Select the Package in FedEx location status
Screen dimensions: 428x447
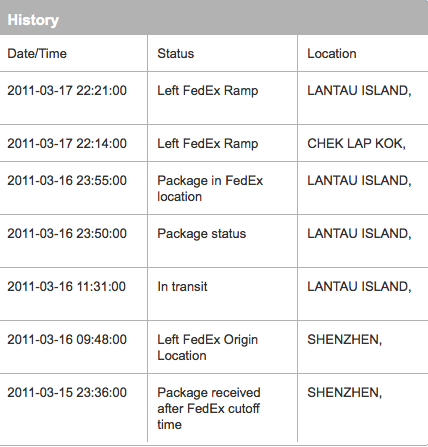coord(210,189)
